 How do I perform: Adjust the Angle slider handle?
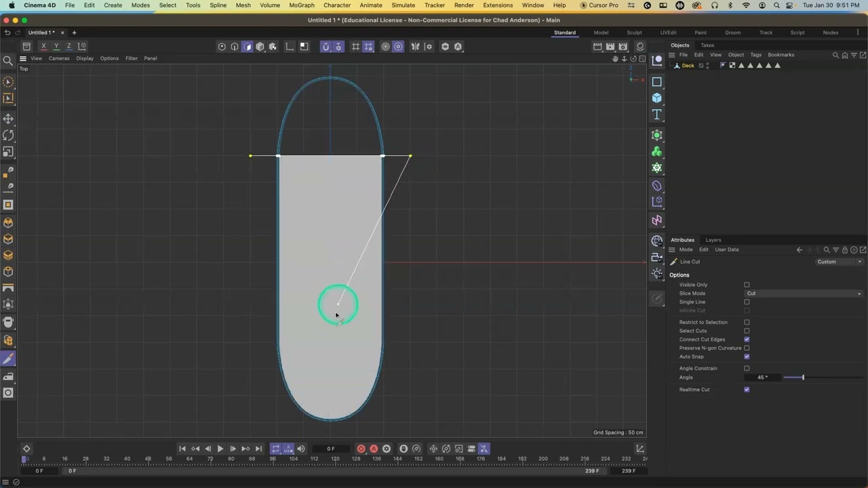coord(803,378)
